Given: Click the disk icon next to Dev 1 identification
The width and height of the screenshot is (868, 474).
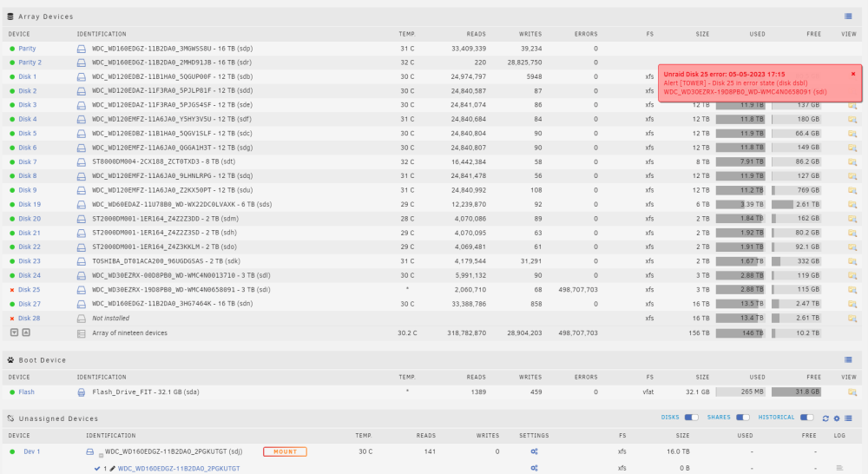Looking at the screenshot, I should [89, 451].
